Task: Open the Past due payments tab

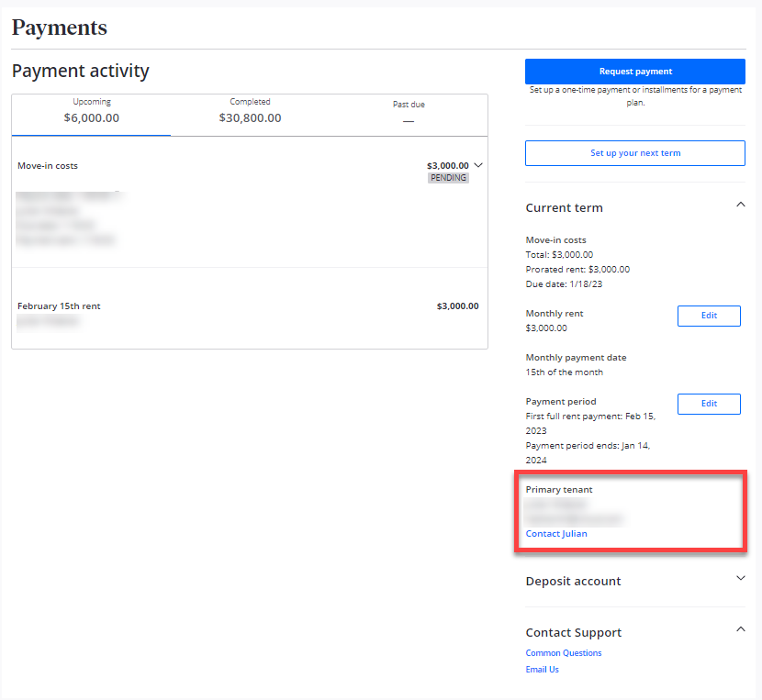Action: (408, 110)
